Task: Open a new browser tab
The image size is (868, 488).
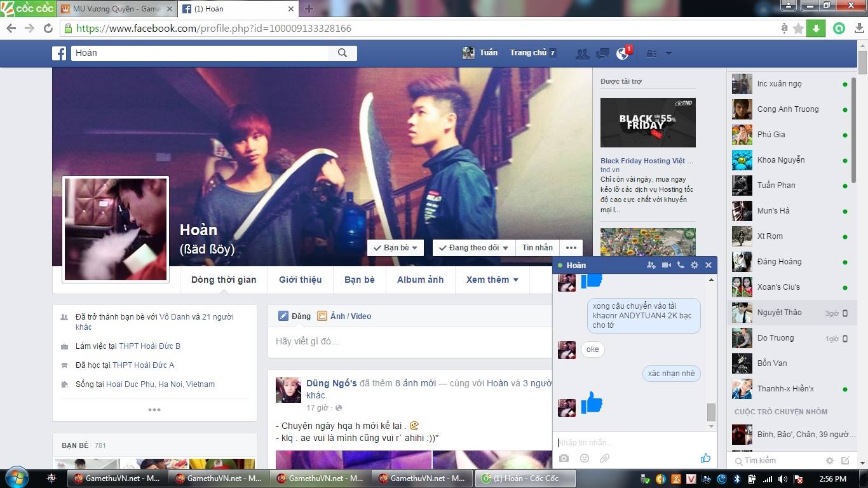Action: [309, 9]
